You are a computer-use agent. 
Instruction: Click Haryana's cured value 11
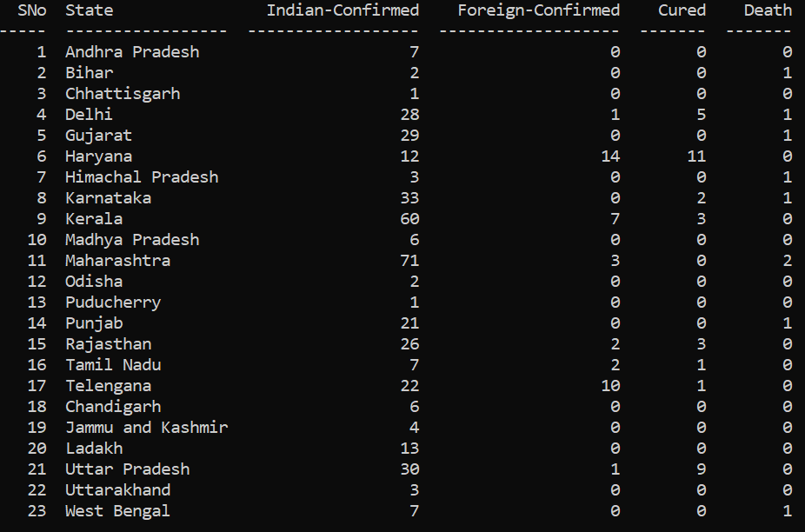[x=696, y=156]
